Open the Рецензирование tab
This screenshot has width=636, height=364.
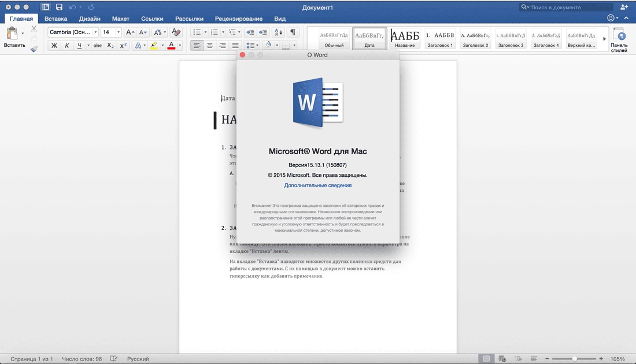pyautogui.click(x=238, y=18)
